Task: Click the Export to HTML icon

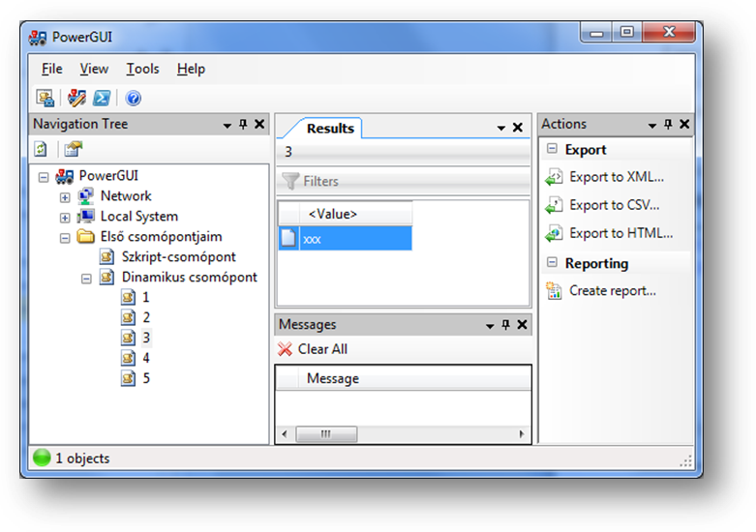Action: click(x=554, y=234)
